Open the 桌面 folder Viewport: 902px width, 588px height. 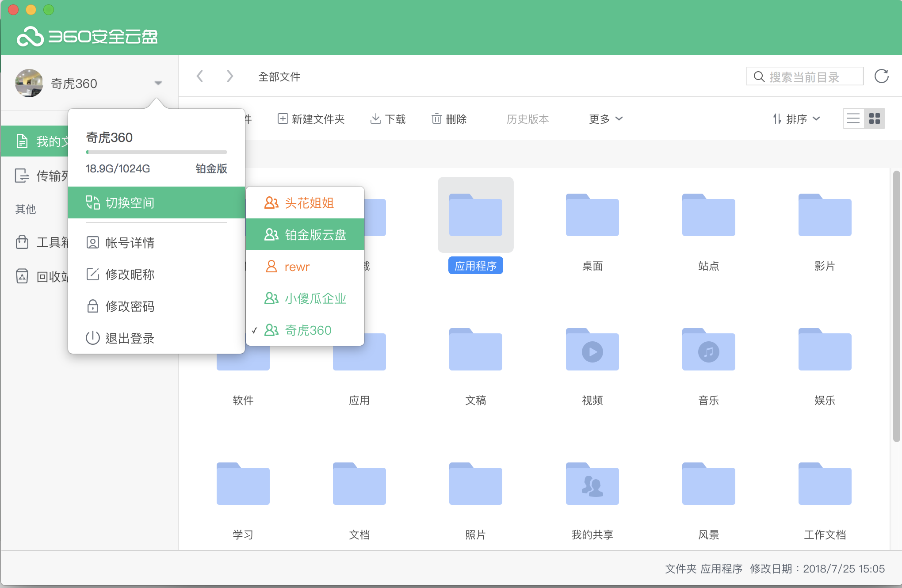pos(592,215)
